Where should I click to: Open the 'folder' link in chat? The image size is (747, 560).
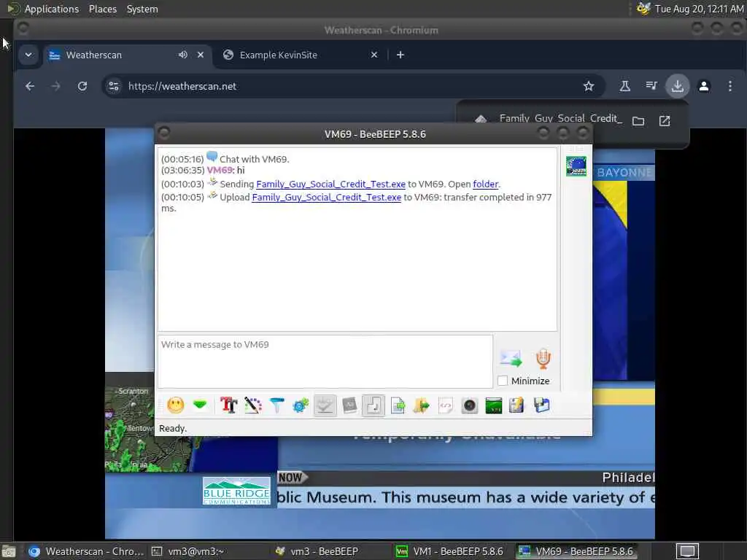pyautogui.click(x=485, y=184)
